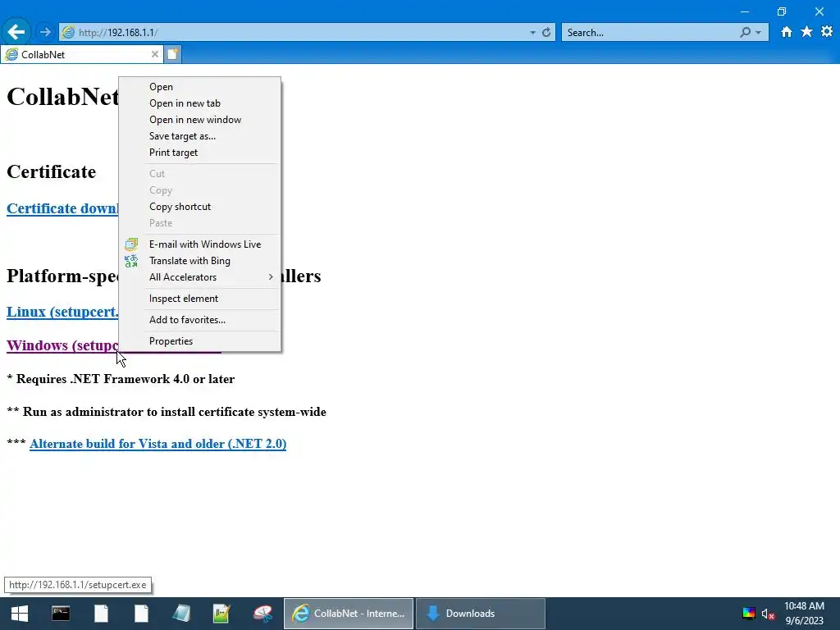Minimize the Internet Explorer window
840x630 pixels.
[745, 11]
